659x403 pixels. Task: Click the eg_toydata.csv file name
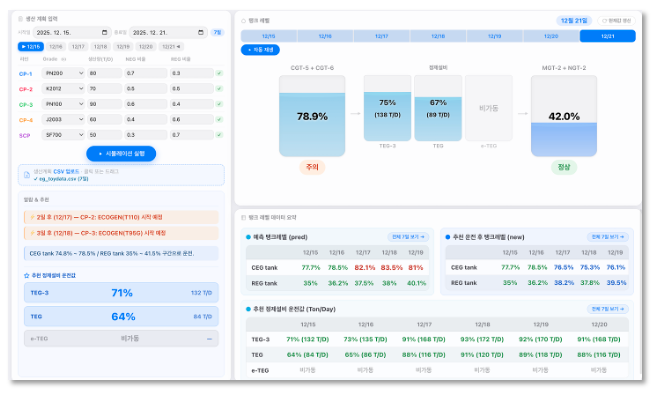click(x=63, y=179)
